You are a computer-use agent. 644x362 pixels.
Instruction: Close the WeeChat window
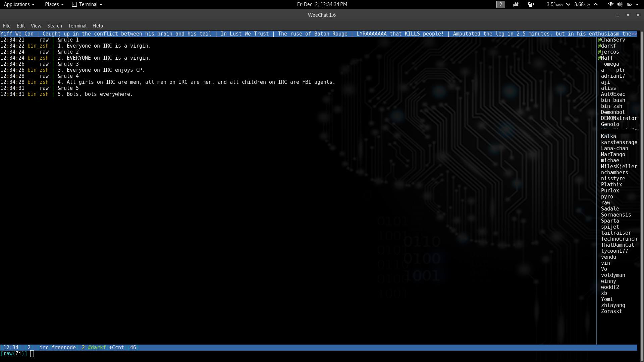click(x=638, y=15)
